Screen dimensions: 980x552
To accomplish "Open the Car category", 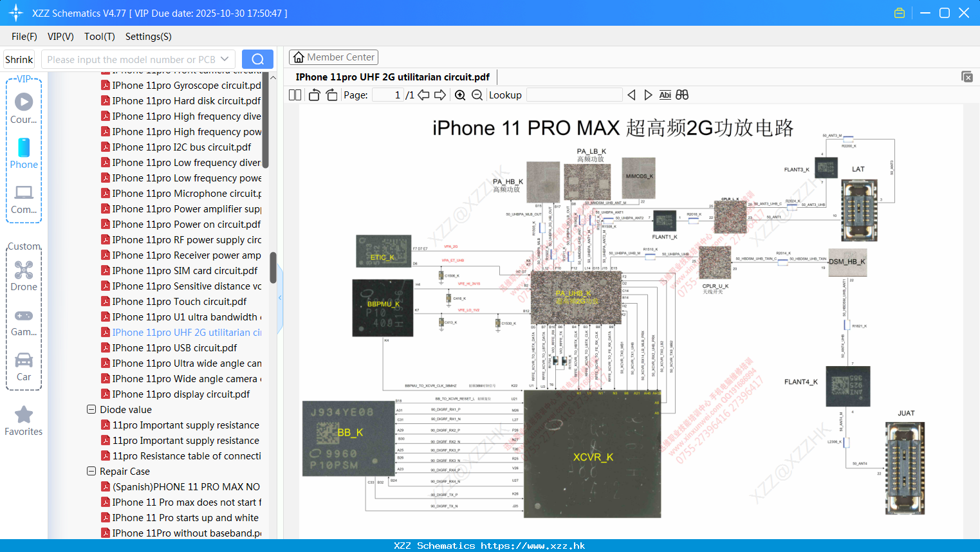I will pyautogui.click(x=24, y=367).
